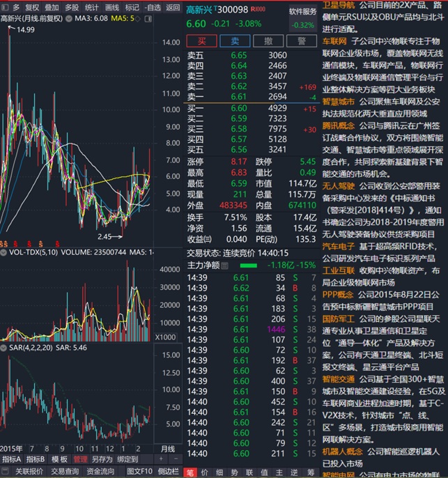The width and height of the screenshot is (448, 478).
Task: Open 图文F10 company info
Action: click(139, 471)
